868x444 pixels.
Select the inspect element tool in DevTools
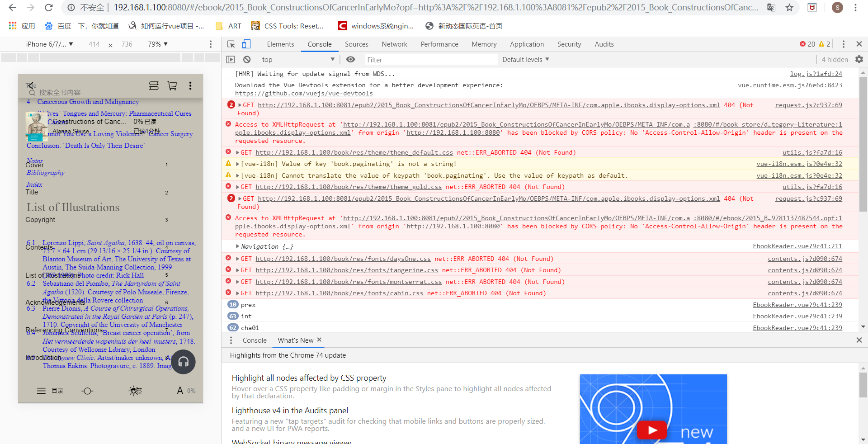(x=231, y=44)
